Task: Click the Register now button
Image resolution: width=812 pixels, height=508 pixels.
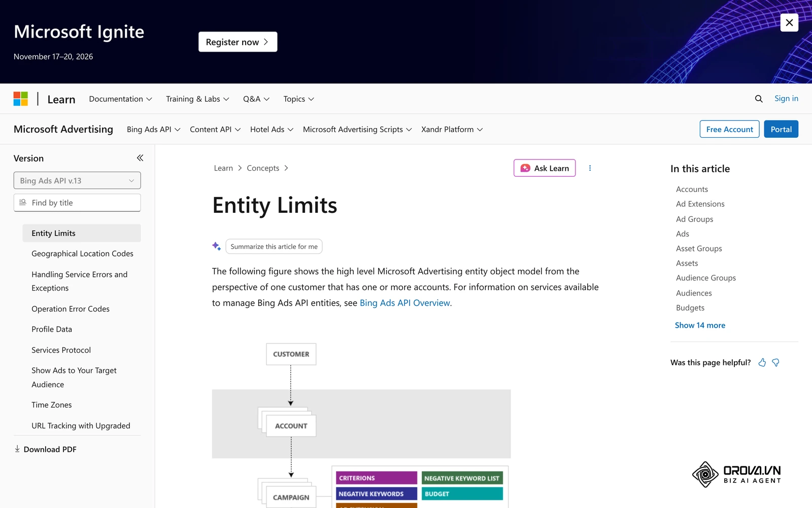Action: point(238,42)
